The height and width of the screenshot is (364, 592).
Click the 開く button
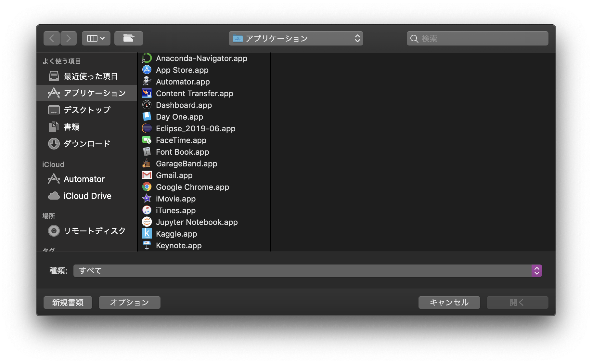click(518, 303)
